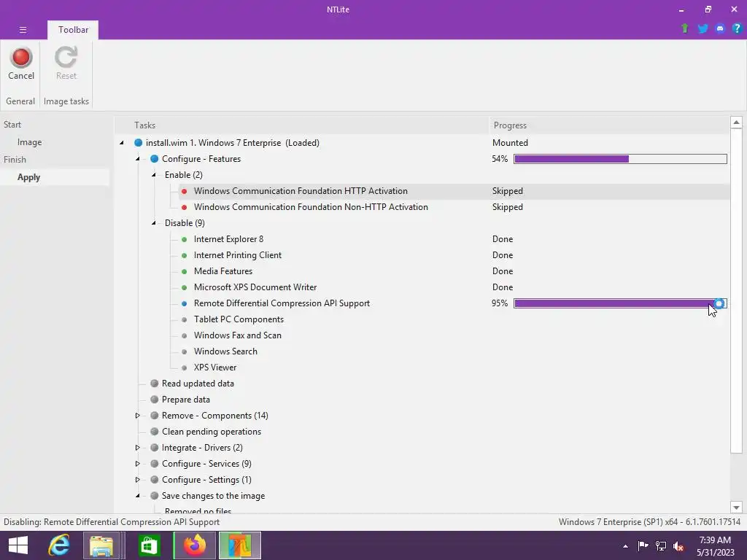Open File Explorer from the taskbar
This screenshot has width=747, height=560.
[101, 545]
